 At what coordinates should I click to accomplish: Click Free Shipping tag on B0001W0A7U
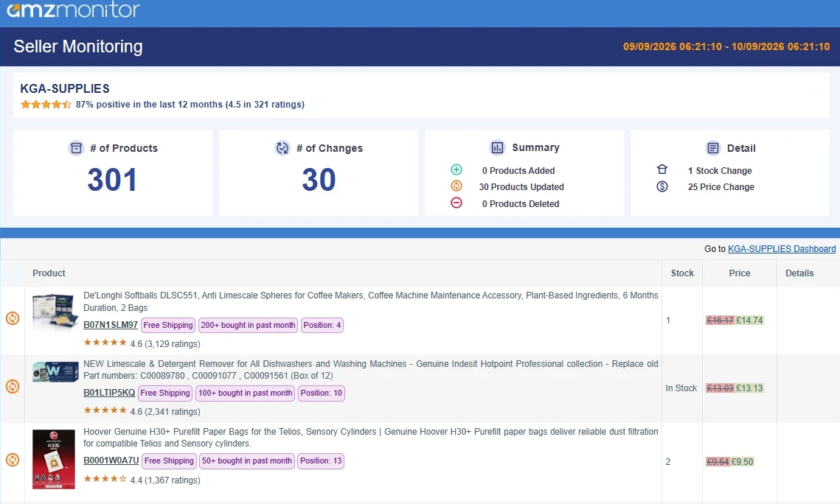tap(169, 461)
